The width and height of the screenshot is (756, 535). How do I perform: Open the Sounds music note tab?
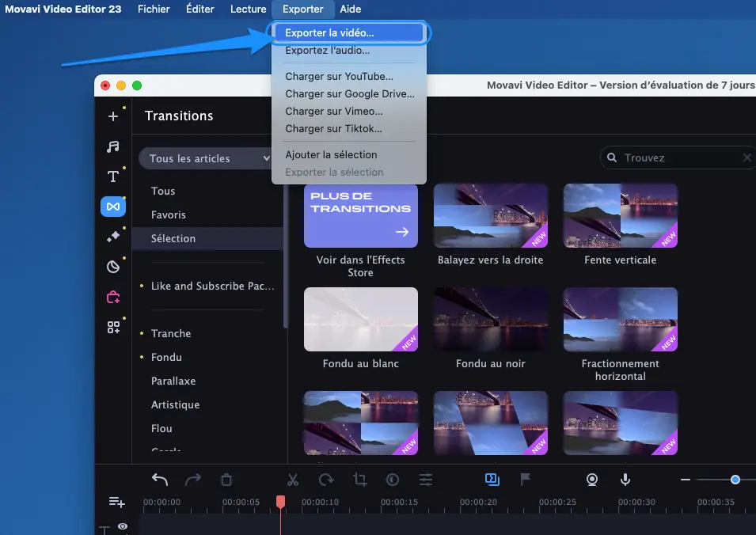point(113,146)
